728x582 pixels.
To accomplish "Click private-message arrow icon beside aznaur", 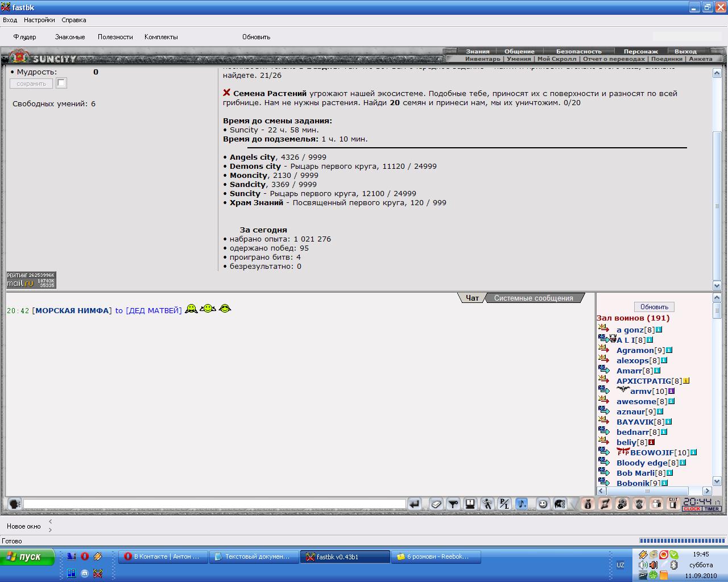I will click(604, 411).
